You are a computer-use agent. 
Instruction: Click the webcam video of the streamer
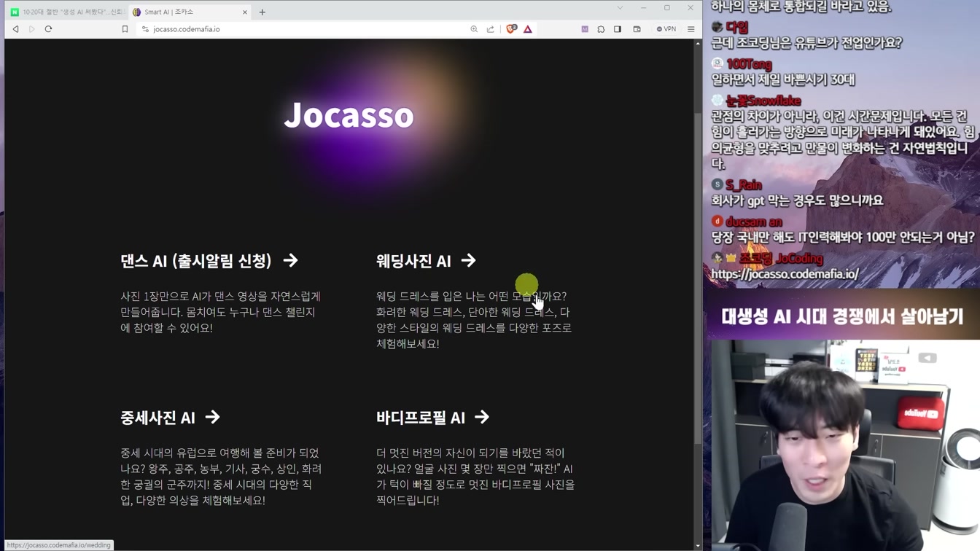[846, 445]
